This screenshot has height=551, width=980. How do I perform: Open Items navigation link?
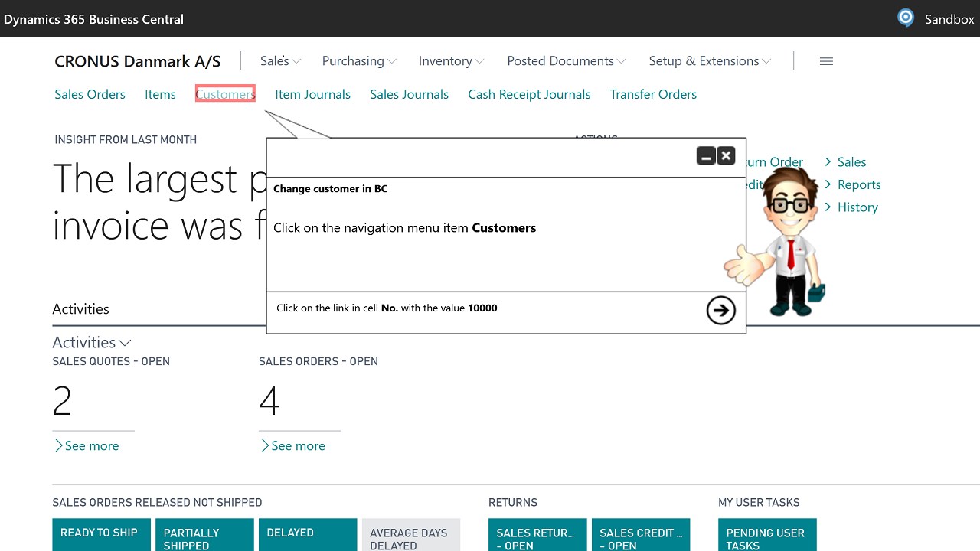pos(160,94)
